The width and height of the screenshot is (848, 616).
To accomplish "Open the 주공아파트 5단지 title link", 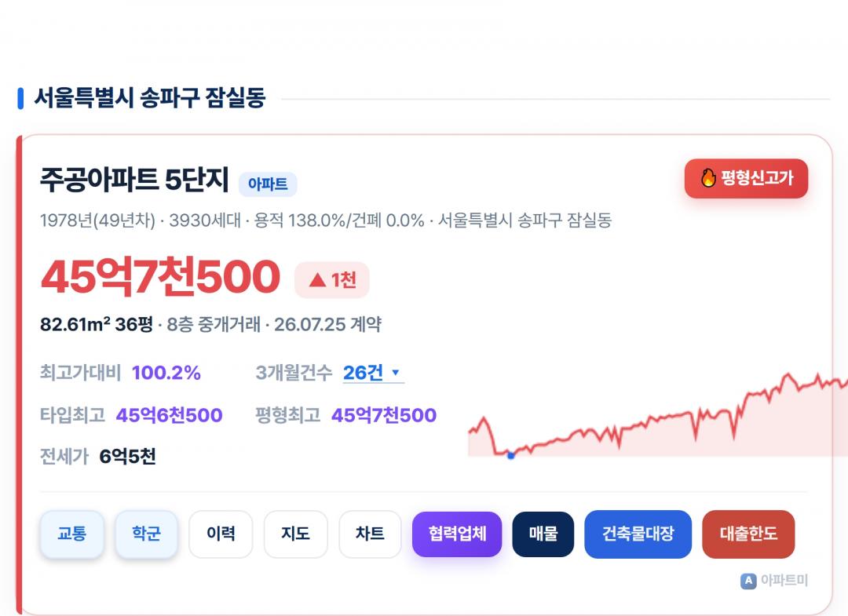I will [135, 180].
